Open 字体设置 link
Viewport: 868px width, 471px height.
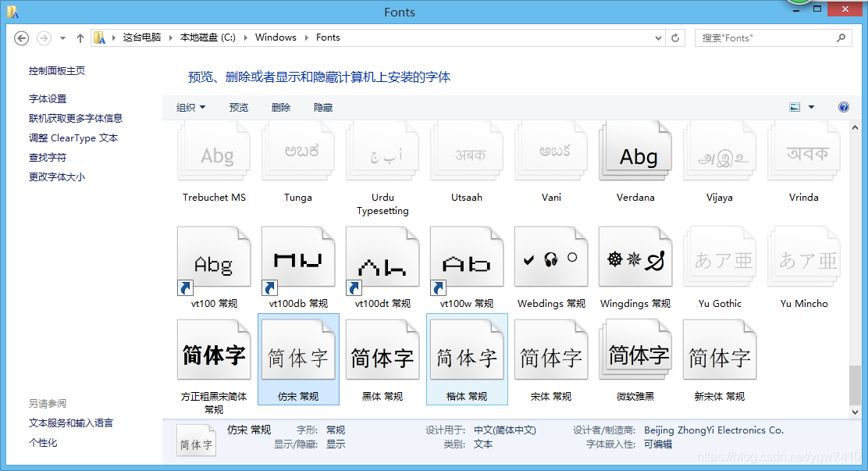coord(48,98)
